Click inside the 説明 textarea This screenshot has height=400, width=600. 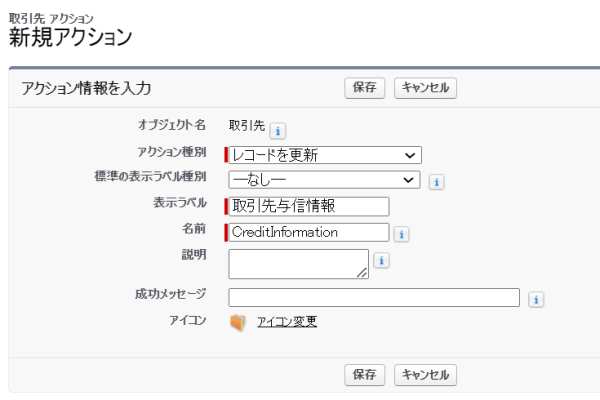tap(298, 263)
